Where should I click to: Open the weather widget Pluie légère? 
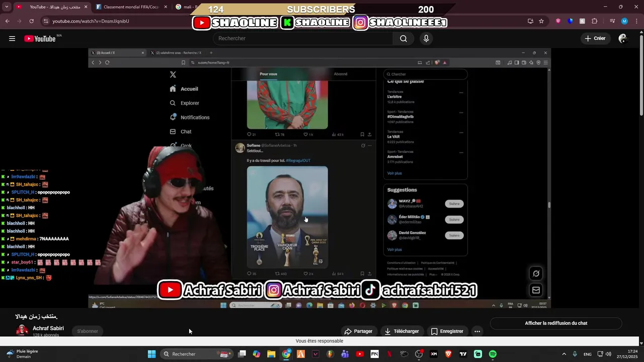coord(22,354)
